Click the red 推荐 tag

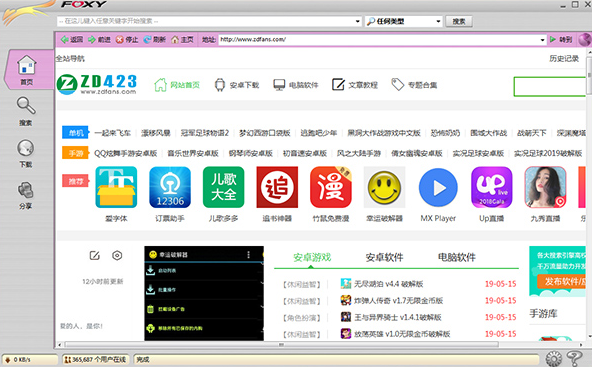(x=76, y=181)
